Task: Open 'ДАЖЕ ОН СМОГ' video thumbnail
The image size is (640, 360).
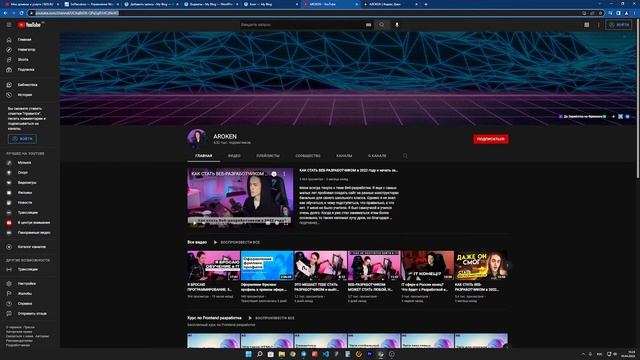Action: pyautogui.click(x=481, y=265)
